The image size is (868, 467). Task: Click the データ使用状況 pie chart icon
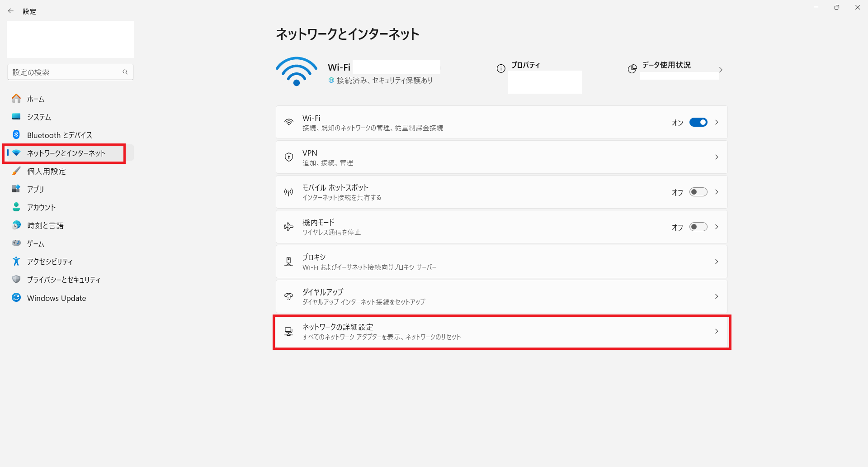click(x=632, y=69)
